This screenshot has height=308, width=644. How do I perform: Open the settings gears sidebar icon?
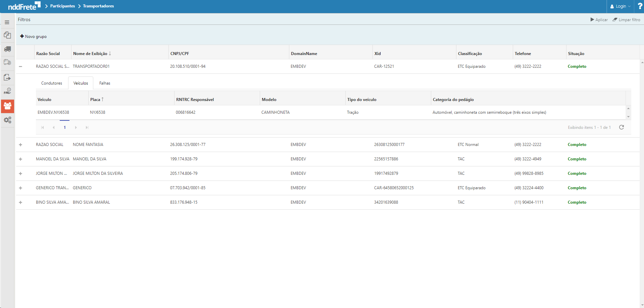point(7,120)
